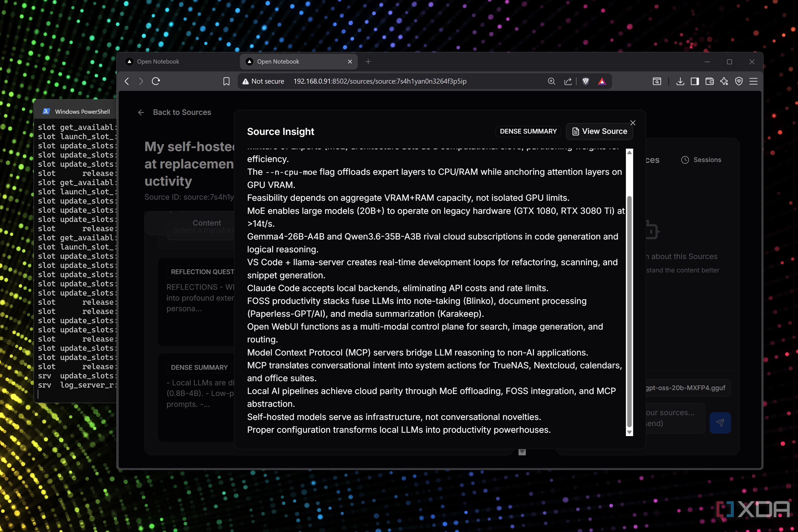The width and height of the screenshot is (798, 532).
Task: Click the send message button
Action: tap(720, 423)
